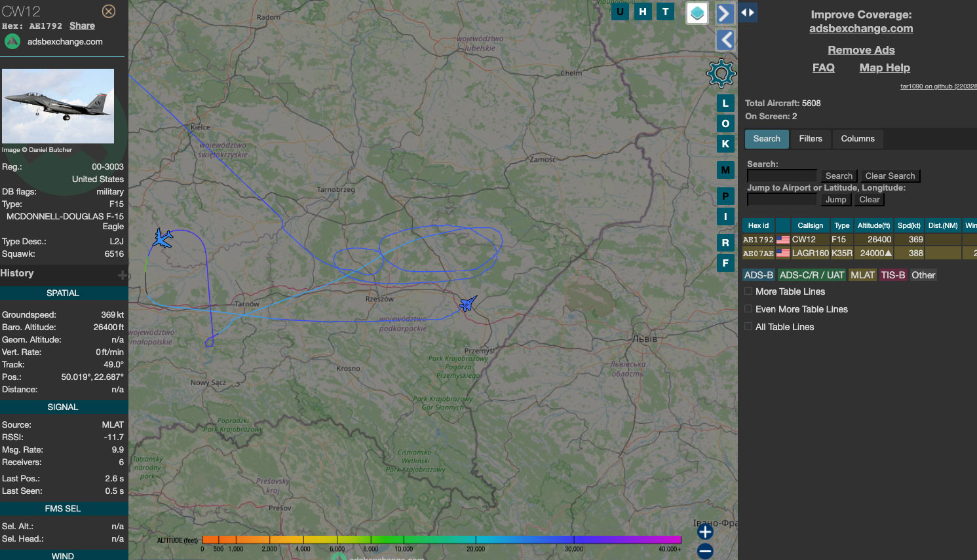This screenshot has width=977, height=560.
Task: Open the Map Help link
Action: point(885,67)
